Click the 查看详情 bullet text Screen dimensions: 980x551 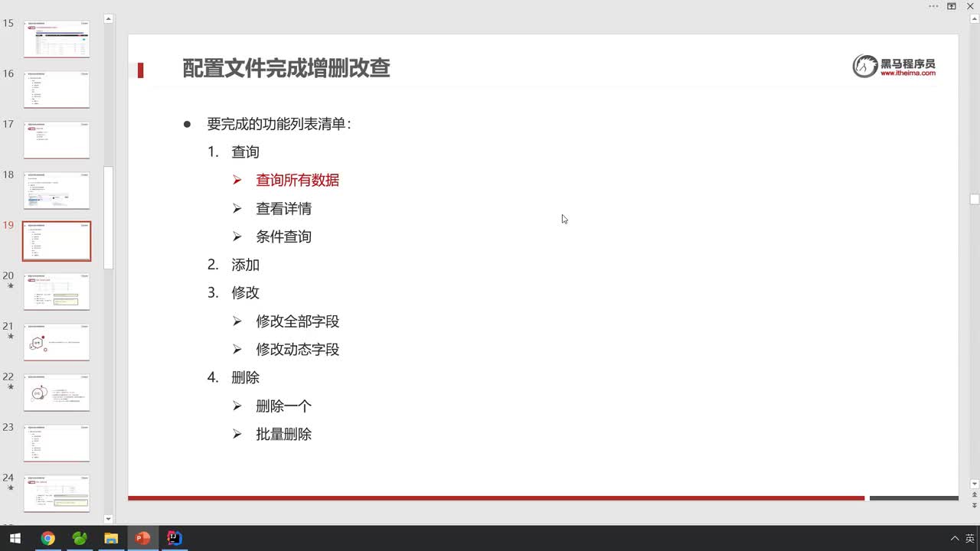283,209
